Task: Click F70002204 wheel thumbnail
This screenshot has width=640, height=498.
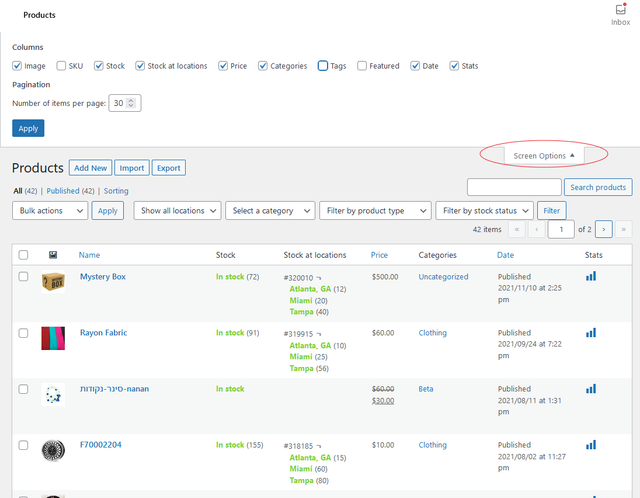Action: [x=53, y=450]
